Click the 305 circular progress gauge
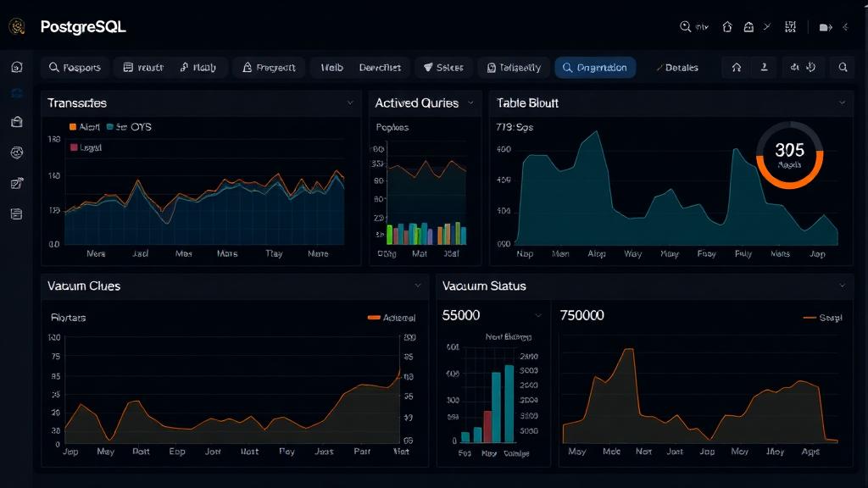 click(x=788, y=156)
